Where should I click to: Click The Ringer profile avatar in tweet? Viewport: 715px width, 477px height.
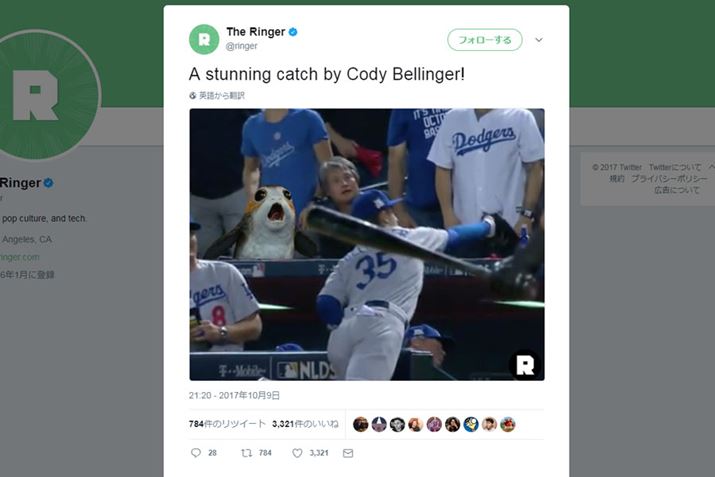pos(204,39)
